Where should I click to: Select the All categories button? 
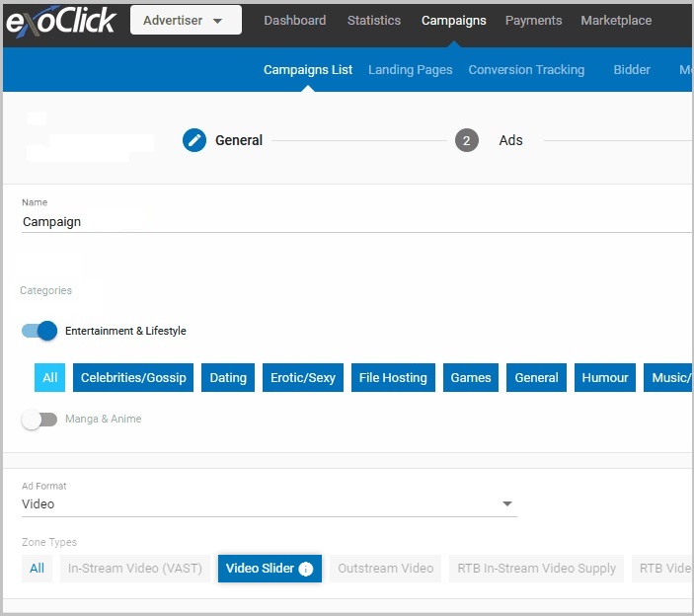tap(50, 377)
